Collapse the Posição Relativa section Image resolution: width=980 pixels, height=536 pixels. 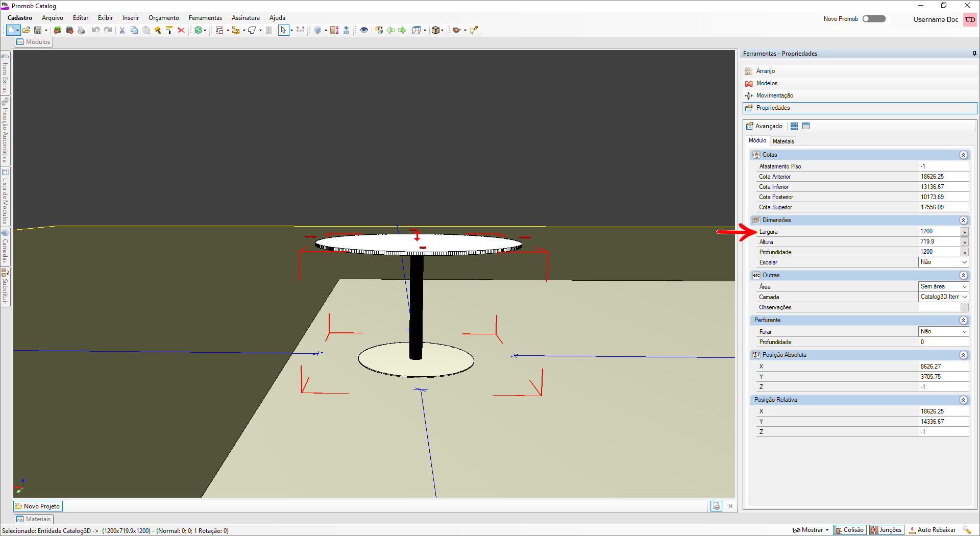[963, 400]
